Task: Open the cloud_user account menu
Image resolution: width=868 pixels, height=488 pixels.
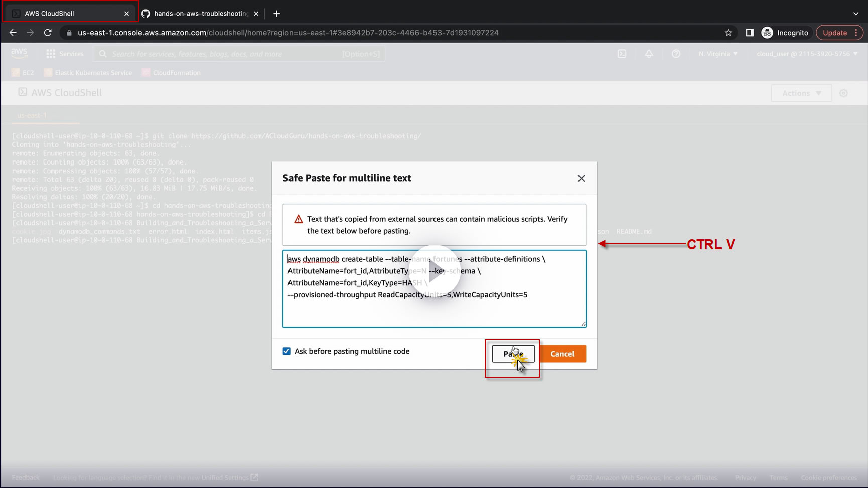Action: tap(807, 54)
